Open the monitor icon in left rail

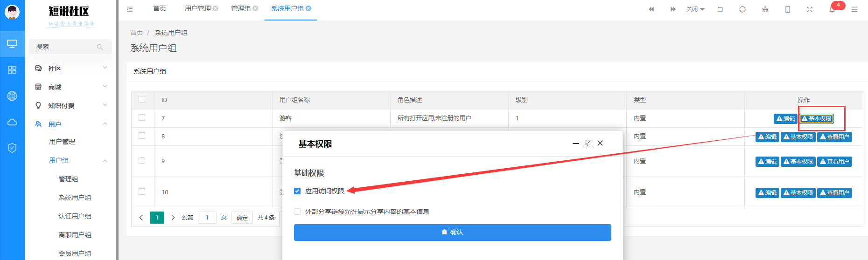12,44
